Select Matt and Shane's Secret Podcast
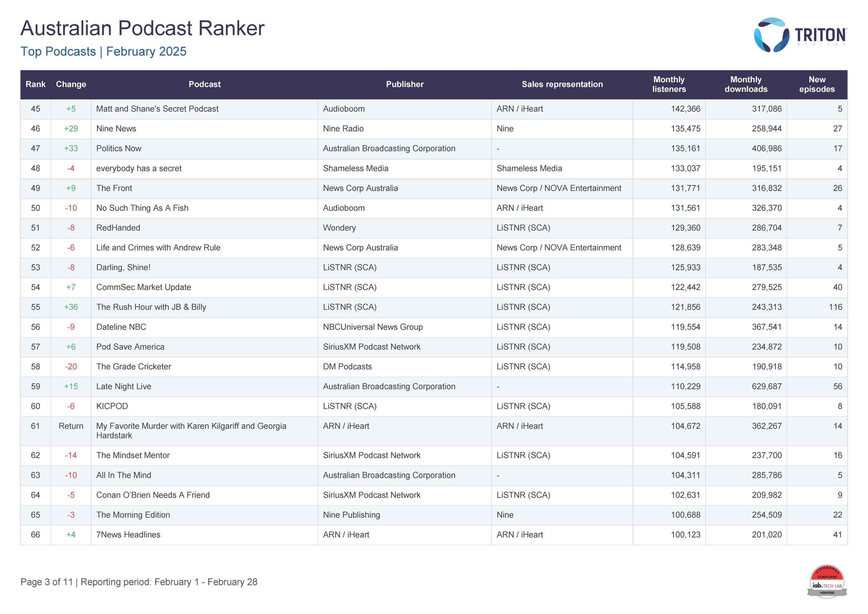 (x=157, y=109)
